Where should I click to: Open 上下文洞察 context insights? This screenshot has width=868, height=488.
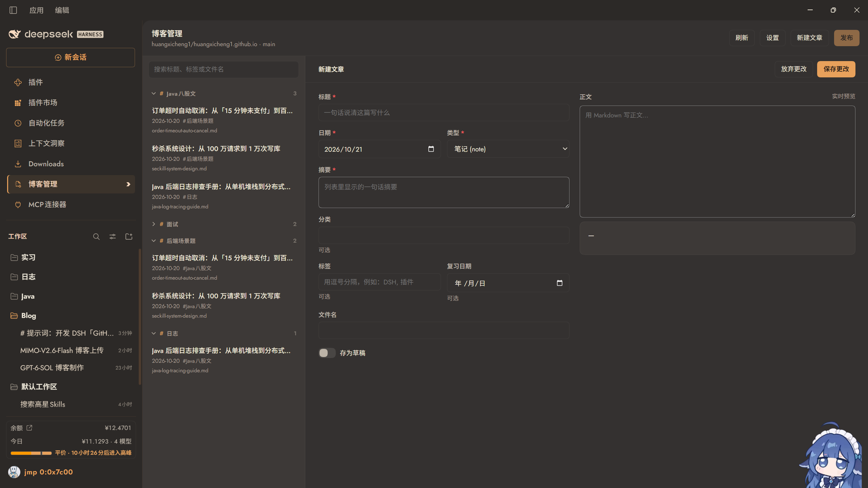[x=71, y=143]
